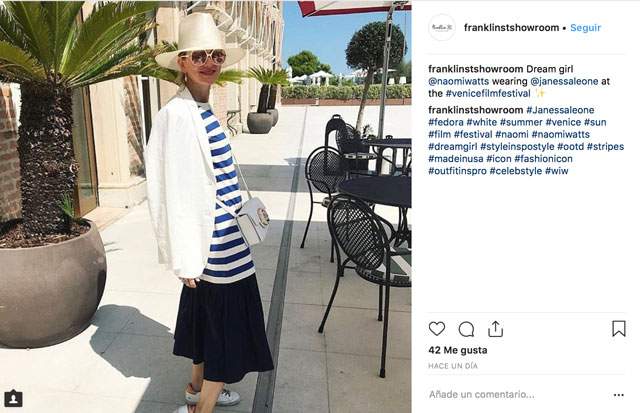Visit the @naomiwatts mention
Screen dimensions: 640x413
458,81
